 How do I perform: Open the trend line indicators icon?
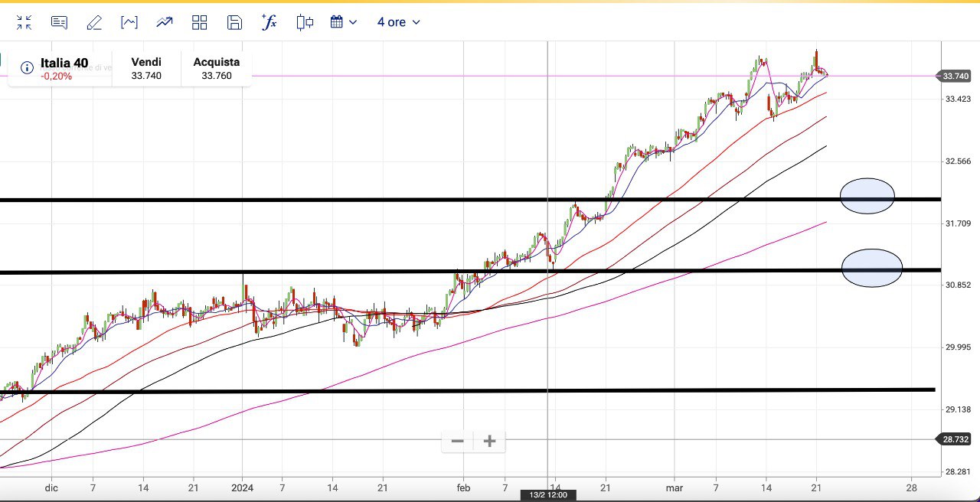(x=165, y=22)
